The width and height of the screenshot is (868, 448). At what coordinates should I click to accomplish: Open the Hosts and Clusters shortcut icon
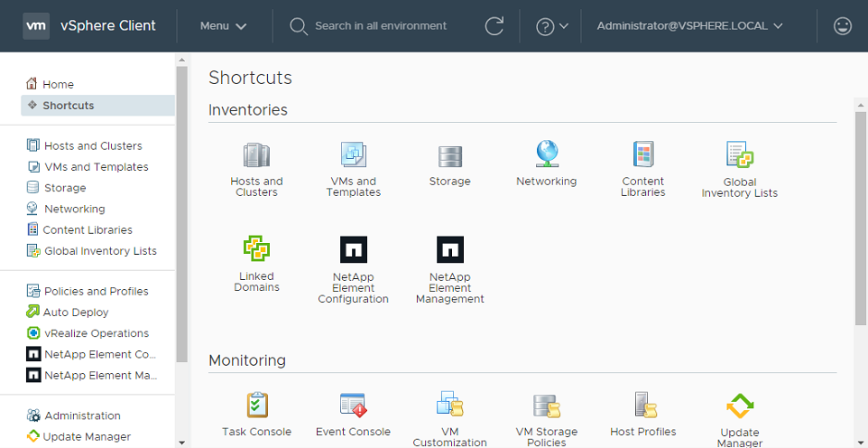(x=256, y=155)
